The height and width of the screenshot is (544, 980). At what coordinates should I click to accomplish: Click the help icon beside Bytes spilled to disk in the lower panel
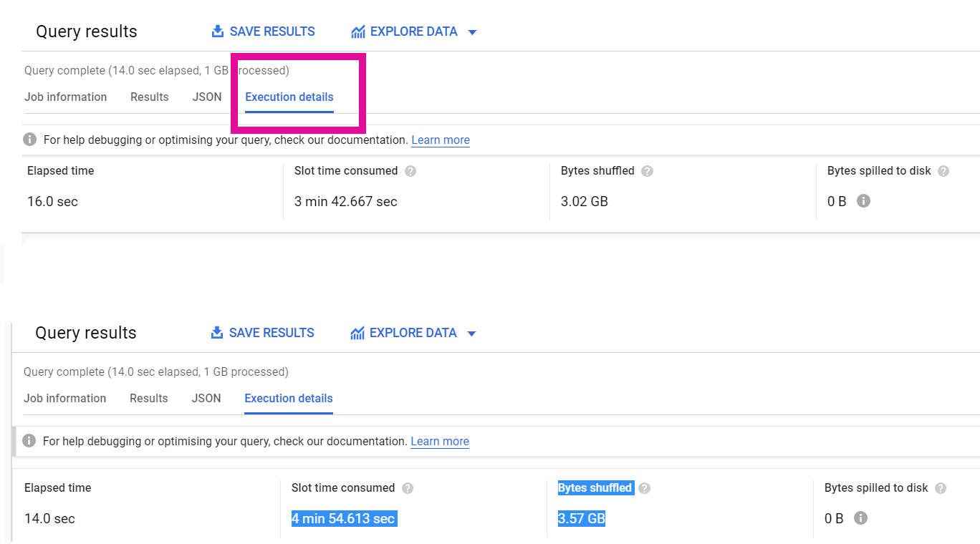pos(941,488)
